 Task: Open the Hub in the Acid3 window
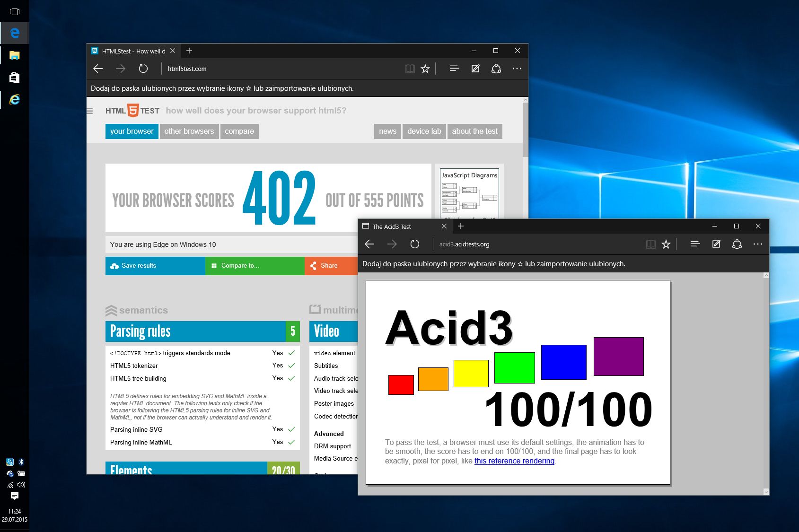695,244
